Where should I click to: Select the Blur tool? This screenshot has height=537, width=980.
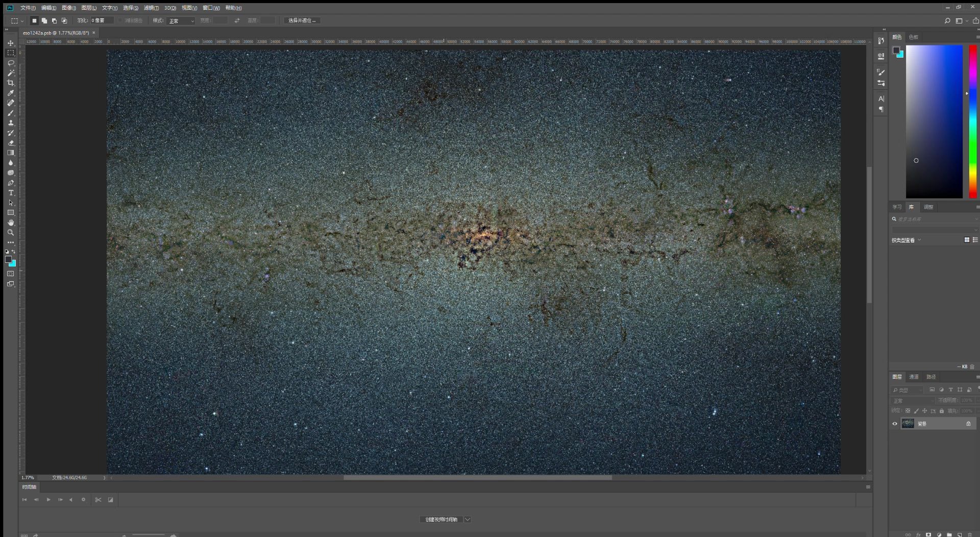point(11,163)
